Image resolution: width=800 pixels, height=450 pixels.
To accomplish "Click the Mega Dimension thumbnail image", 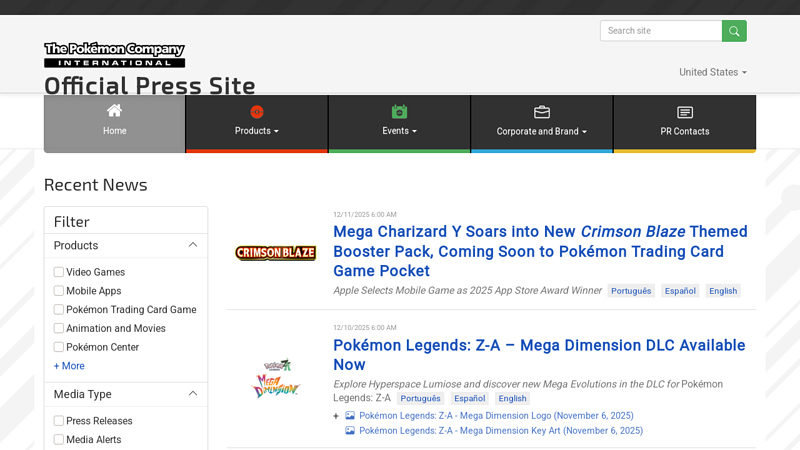I will coord(276,378).
